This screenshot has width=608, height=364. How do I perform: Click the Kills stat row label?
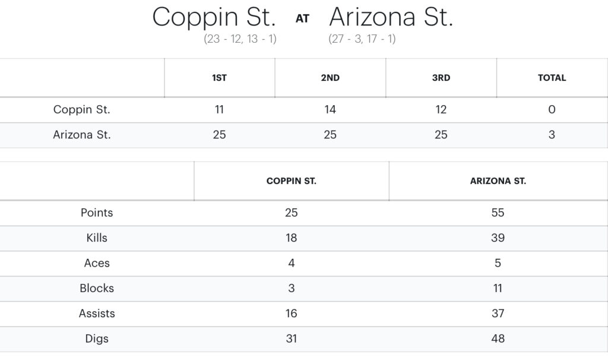tap(97, 238)
